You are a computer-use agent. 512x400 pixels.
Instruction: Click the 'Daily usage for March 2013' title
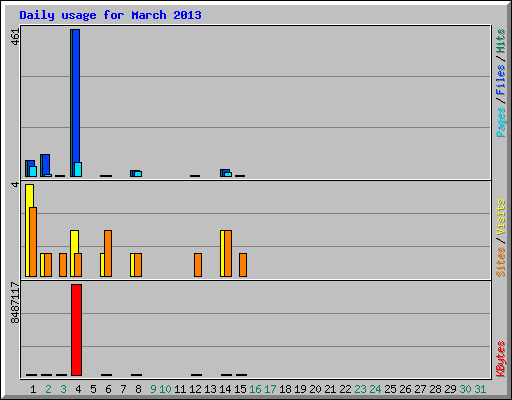[x=110, y=15]
